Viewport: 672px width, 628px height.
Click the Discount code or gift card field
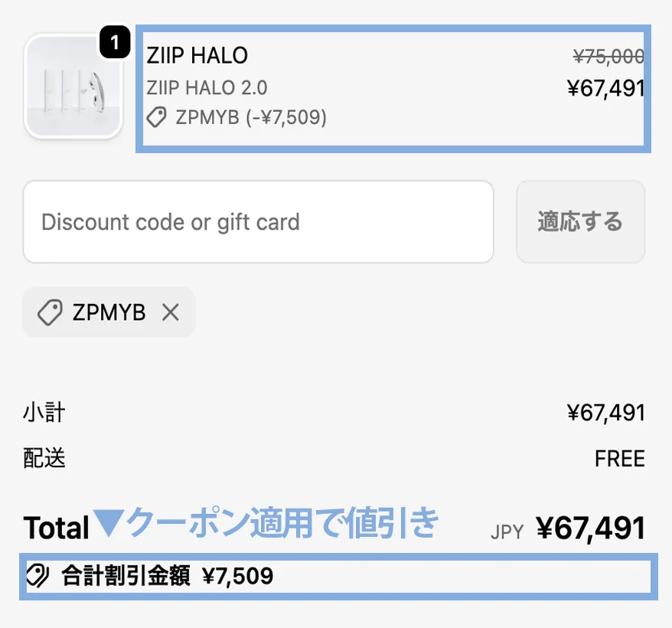[x=258, y=221]
